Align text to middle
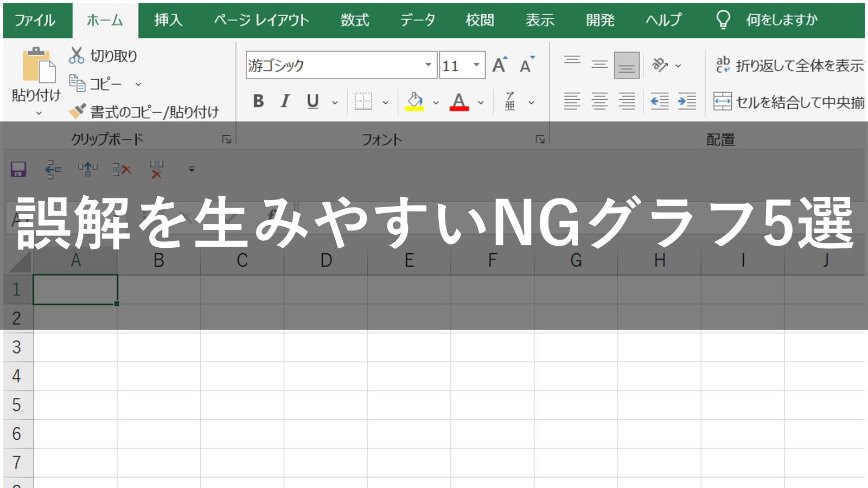 point(599,65)
